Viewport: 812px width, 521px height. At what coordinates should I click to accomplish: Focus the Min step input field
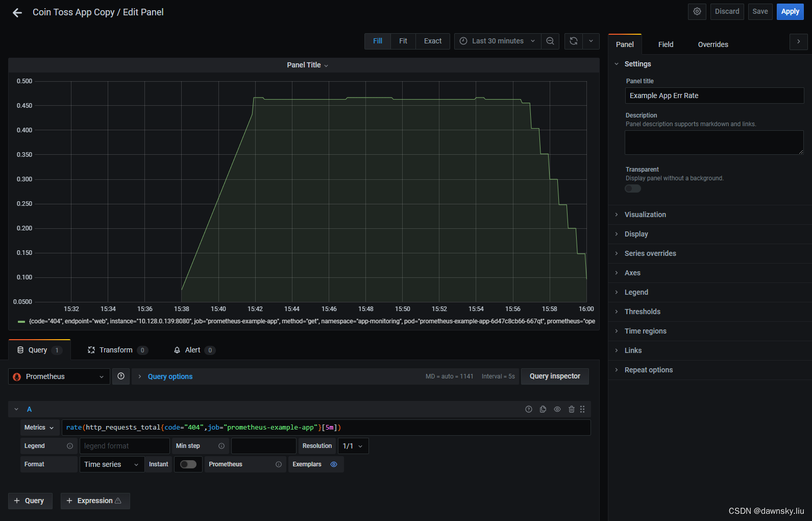click(x=263, y=446)
